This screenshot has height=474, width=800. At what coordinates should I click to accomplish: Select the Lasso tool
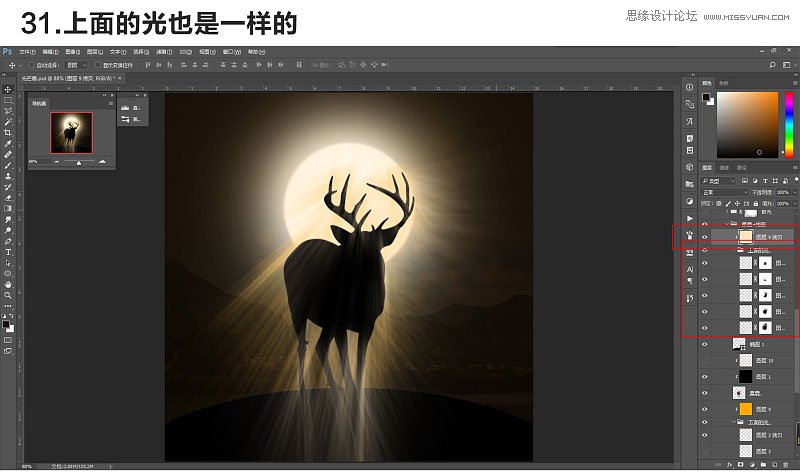8,111
